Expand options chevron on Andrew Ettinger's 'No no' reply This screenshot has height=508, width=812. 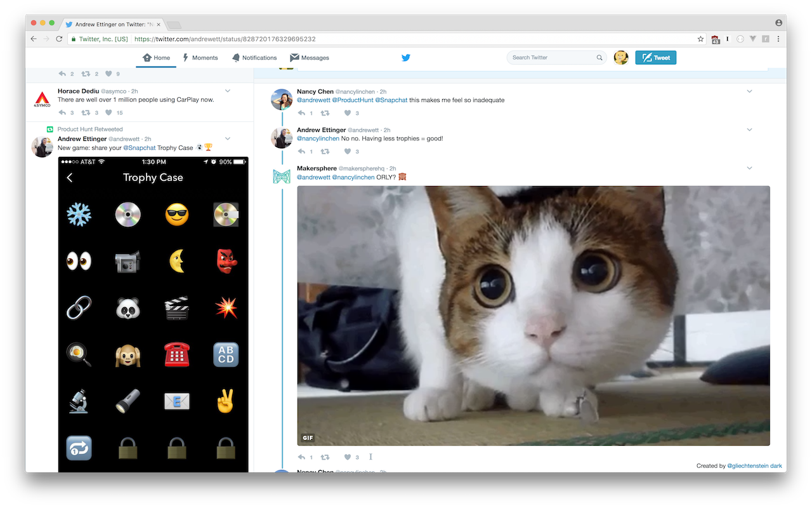click(749, 130)
